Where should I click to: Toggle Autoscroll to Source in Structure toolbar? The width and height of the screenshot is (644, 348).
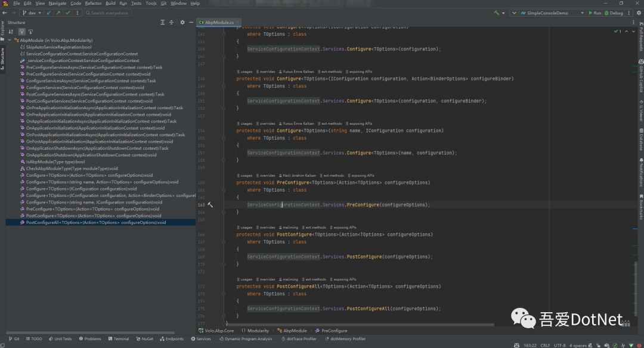(21, 32)
